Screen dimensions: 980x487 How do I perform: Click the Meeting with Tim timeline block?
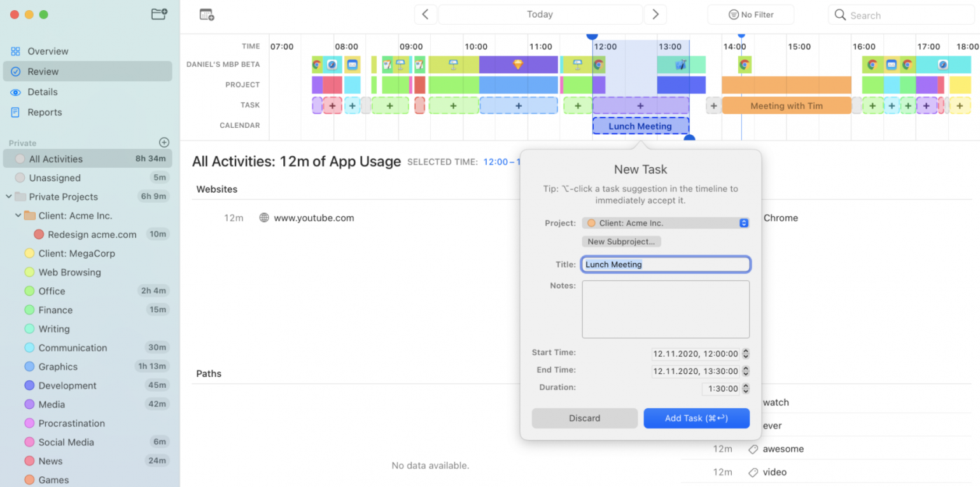point(787,106)
